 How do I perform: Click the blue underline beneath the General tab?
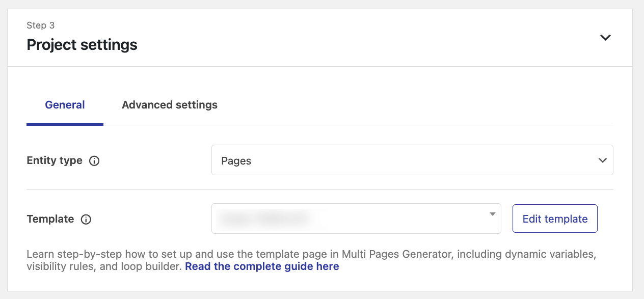tap(65, 124)
